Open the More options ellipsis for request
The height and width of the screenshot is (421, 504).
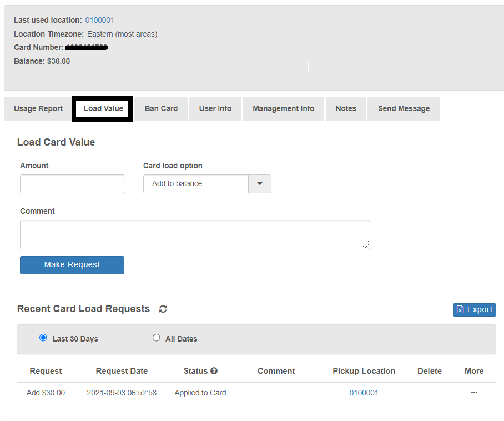tap(473, 393)
